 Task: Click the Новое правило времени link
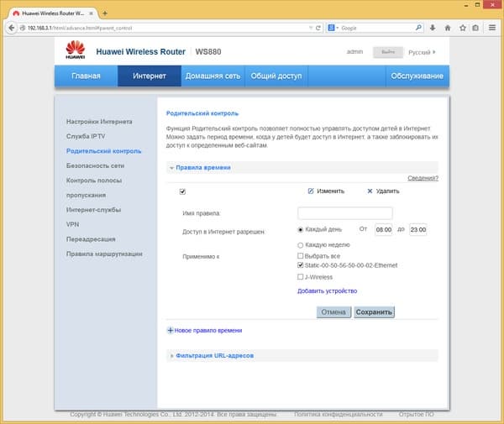(x=208, y=330)
